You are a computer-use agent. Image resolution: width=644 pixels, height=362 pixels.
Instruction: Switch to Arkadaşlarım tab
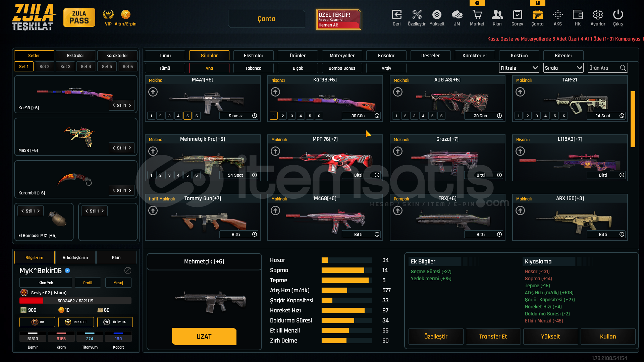(x=75, y=257)
